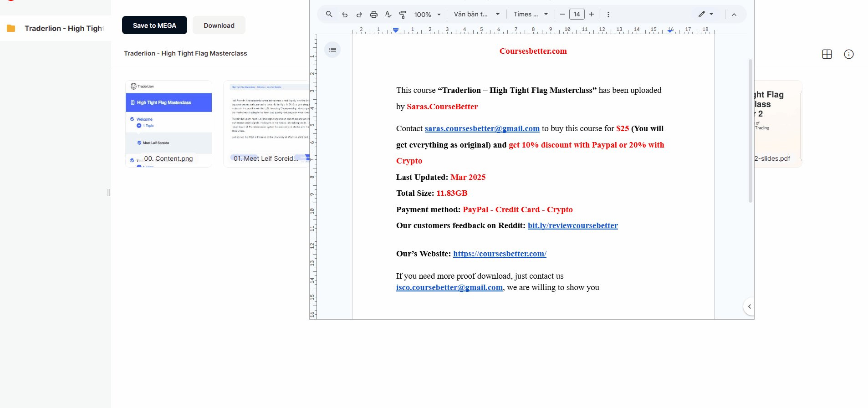Undo the last action in the document

click(345, 15)
